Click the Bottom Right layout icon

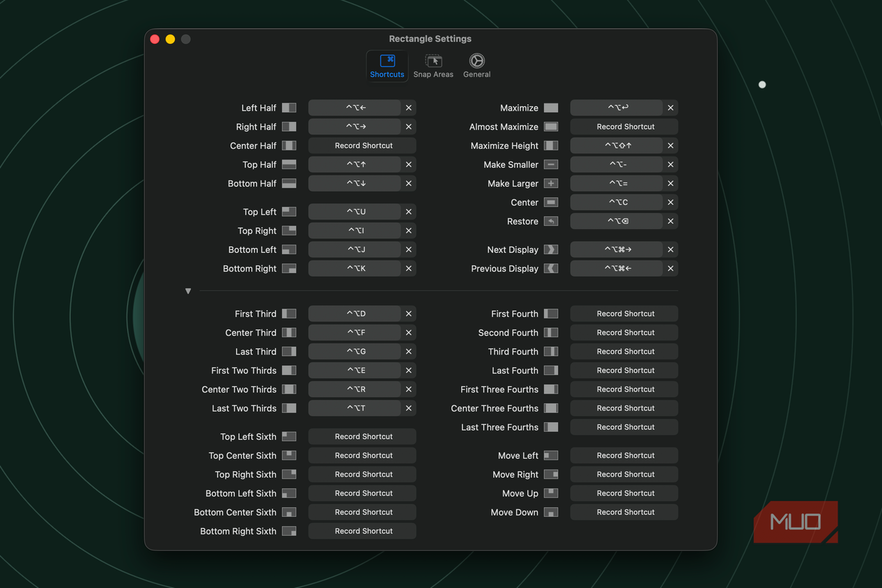[289, 268]
